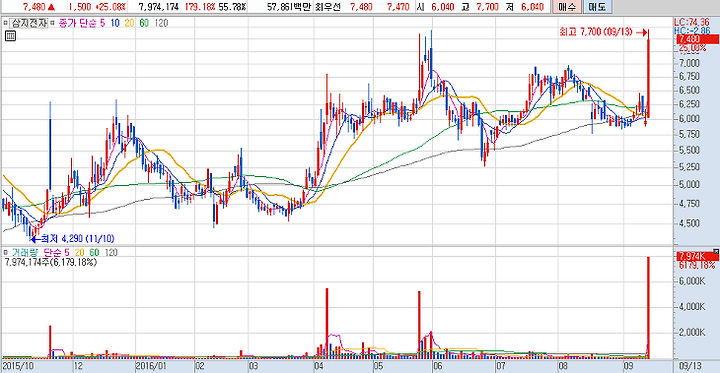Screen dimensions: 720x373
Task: Click the +25.08% change rate in header
Action: 110,7
